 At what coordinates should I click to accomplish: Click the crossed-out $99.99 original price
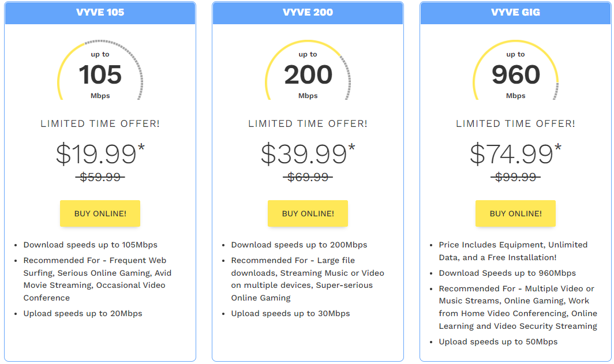[515, 177]
